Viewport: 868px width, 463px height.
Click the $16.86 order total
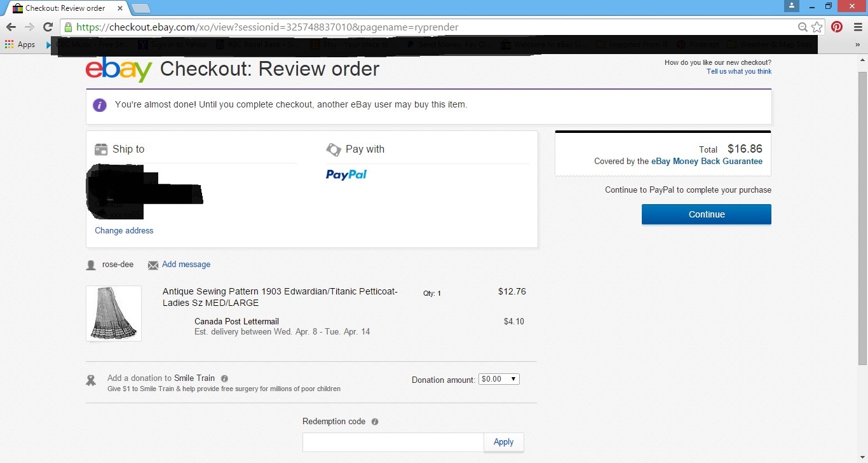[745, 149]
